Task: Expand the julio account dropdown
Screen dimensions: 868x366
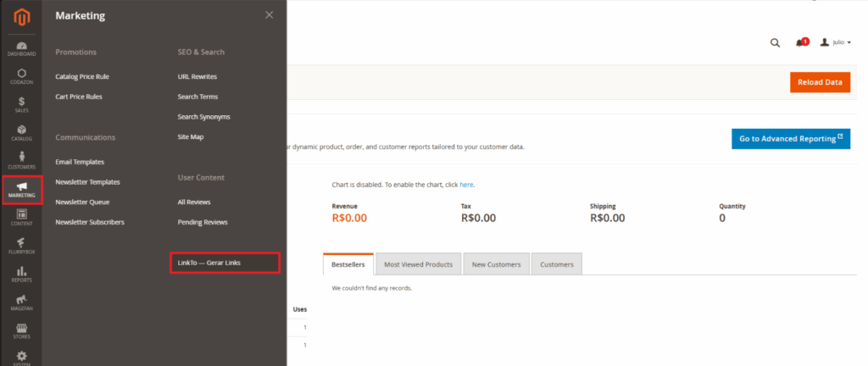Action: [836, 42]
